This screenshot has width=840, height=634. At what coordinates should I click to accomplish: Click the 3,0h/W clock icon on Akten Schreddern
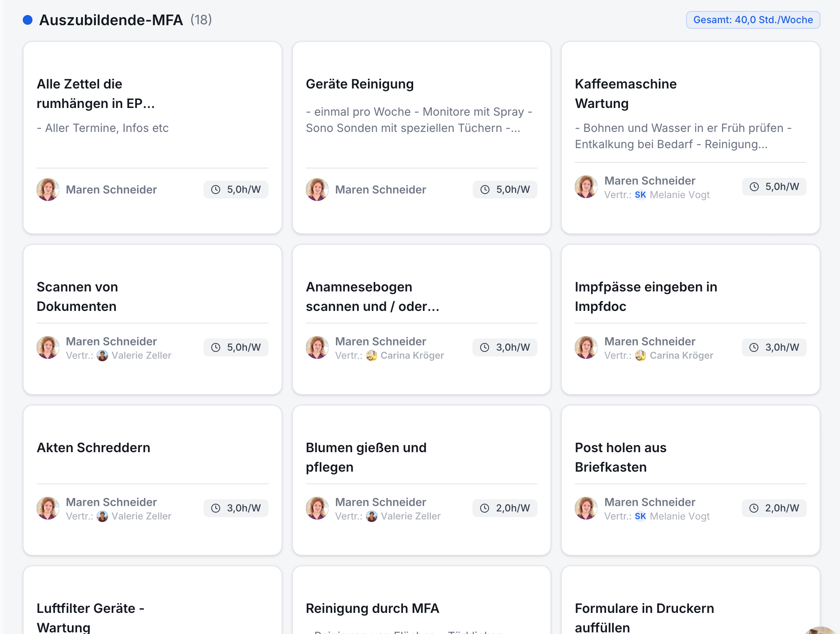[x=216, y=508]
